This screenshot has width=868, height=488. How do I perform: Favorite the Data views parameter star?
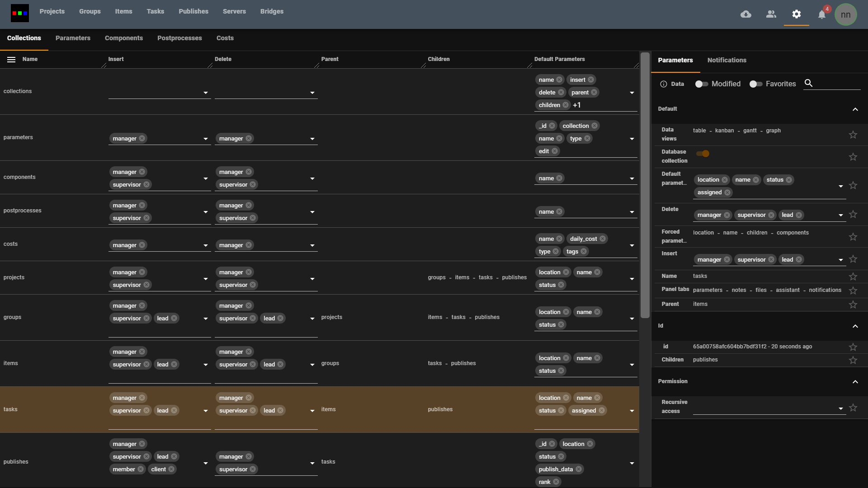pos(853,135)
